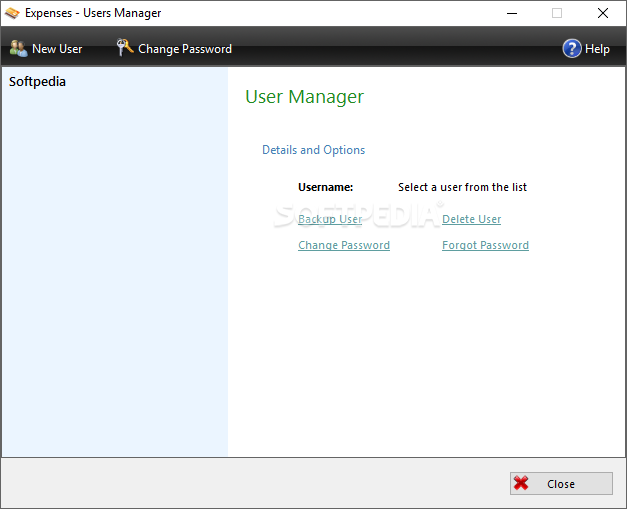Screen dimensions: 627x509
Task: Open New User from the toolbar
Action: click(46, 48)
